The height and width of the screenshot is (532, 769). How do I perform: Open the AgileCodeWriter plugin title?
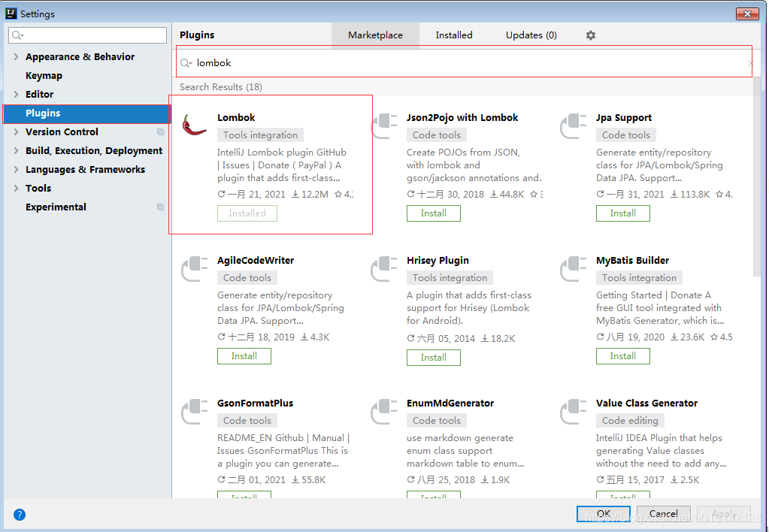point(256,260)
